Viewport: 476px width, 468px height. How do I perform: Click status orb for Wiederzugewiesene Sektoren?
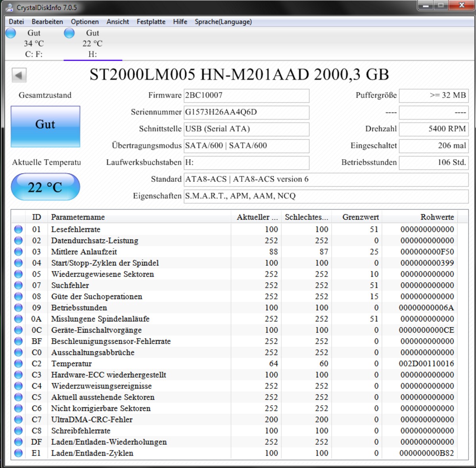coord(18,274)
